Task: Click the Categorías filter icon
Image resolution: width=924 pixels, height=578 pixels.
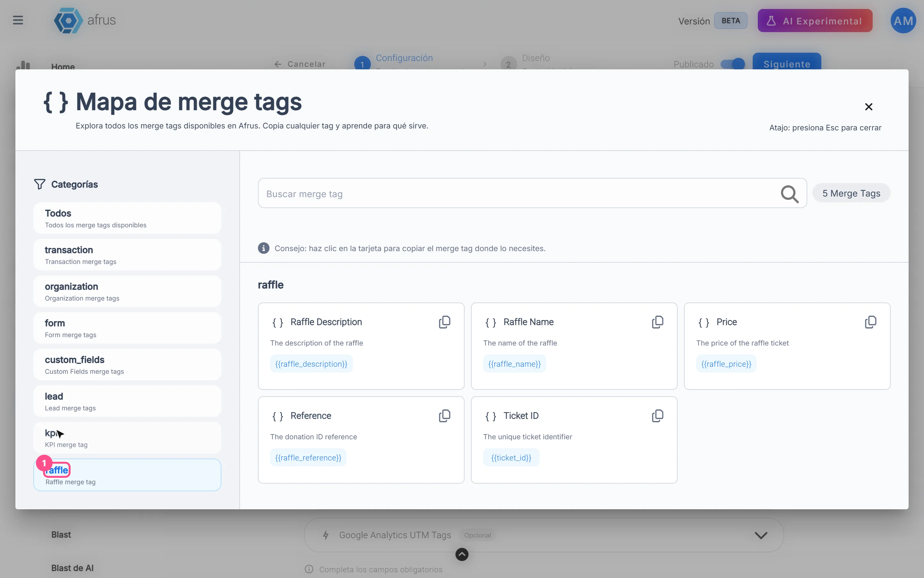Action: tap(40, 184)
